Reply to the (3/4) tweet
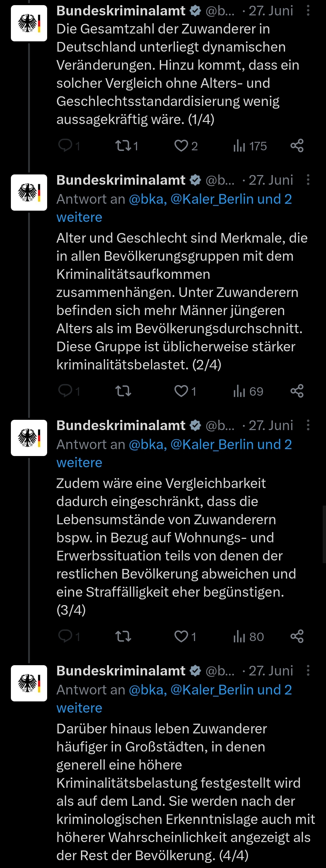 [69, 636]
